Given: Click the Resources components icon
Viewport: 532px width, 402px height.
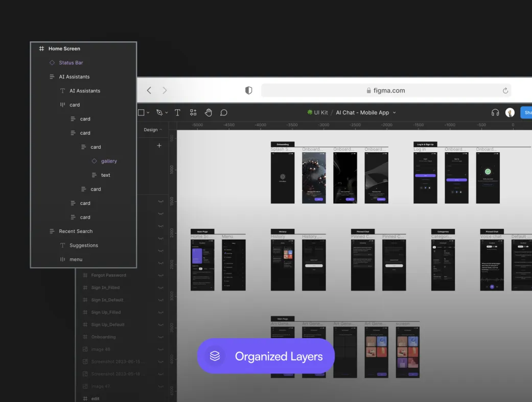Looking at the screenshot, I should click(x=193, y=112).
